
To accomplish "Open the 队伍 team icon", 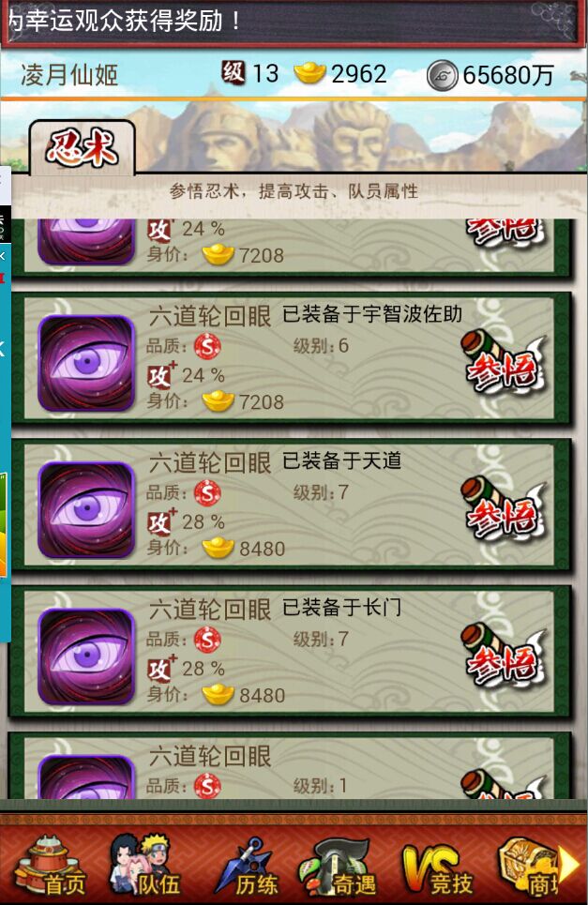I will click(144, 866).
